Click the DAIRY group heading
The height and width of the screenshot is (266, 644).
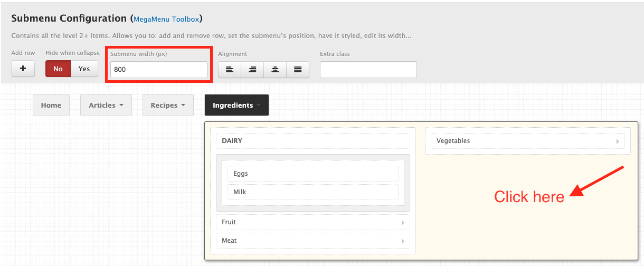(313, 141)
